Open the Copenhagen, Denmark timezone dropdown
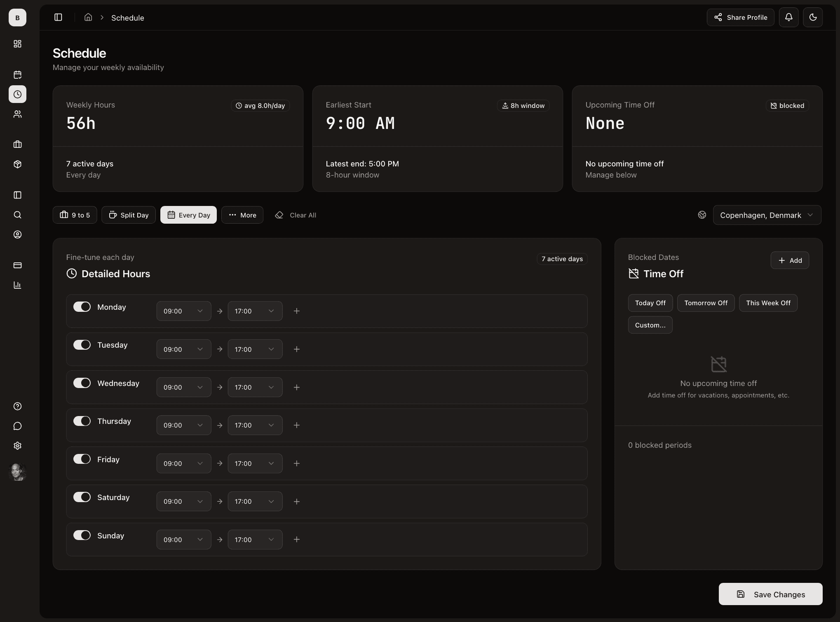 (x=766, y=215)
